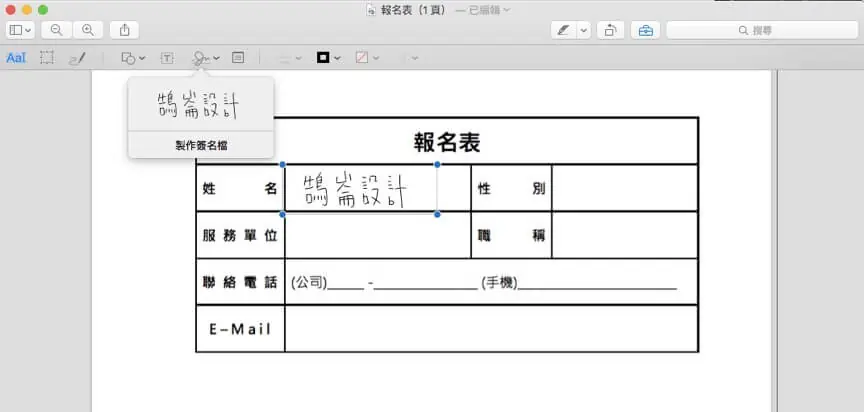
Task: Open the Sign signature menu
Action: pos(206,58)
